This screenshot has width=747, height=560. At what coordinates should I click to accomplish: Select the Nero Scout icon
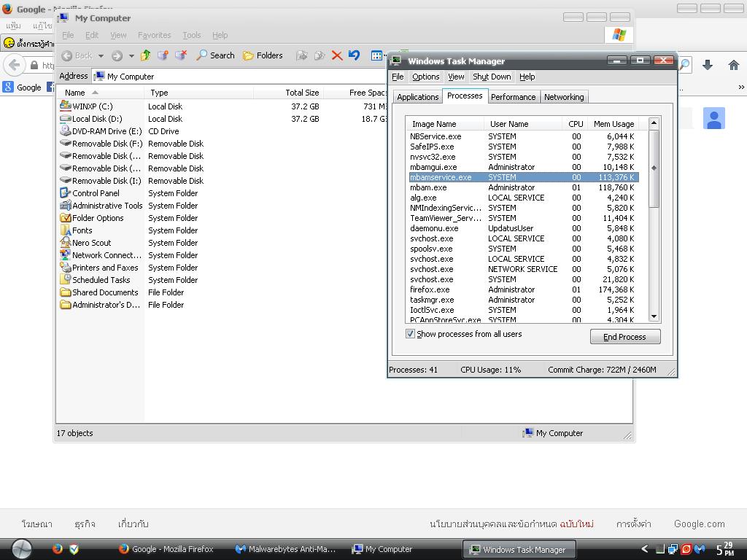(x=66, y=242)
